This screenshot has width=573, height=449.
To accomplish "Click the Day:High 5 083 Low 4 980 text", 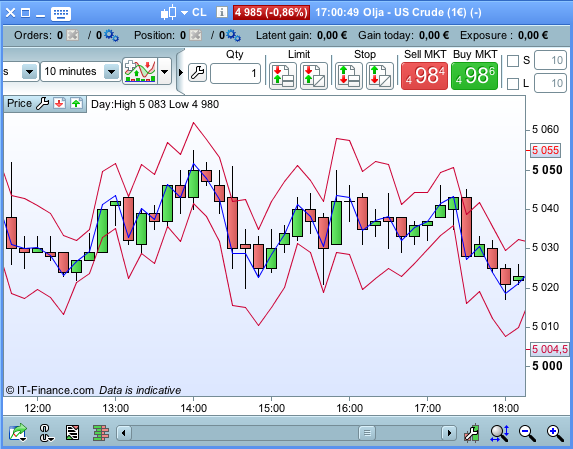I will point(155,104).
